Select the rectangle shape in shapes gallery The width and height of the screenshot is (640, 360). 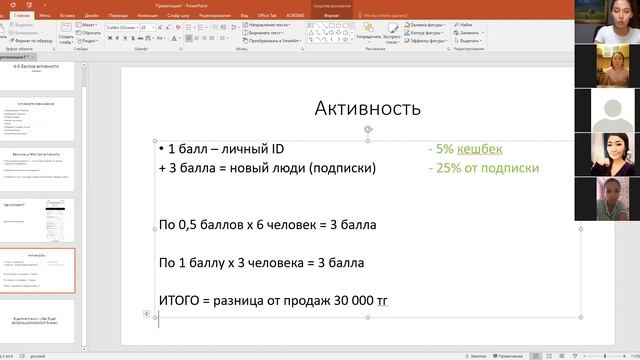click(x=331, y=25)
